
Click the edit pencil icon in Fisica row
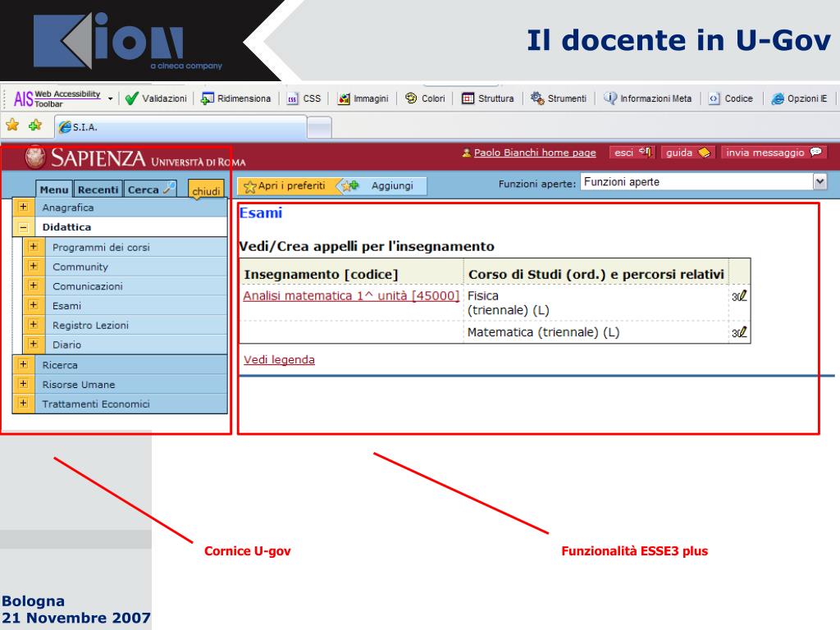pos(740,296)
